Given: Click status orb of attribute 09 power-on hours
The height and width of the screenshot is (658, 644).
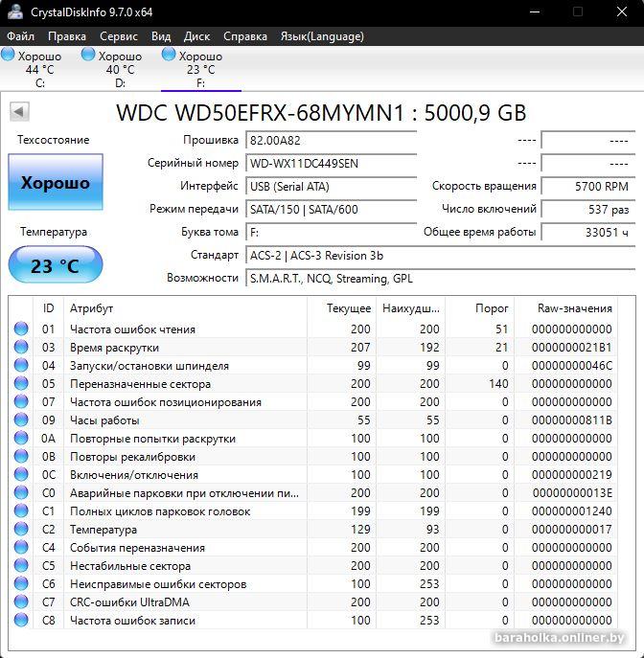Looking at the screenshot, I should [21, 420].
